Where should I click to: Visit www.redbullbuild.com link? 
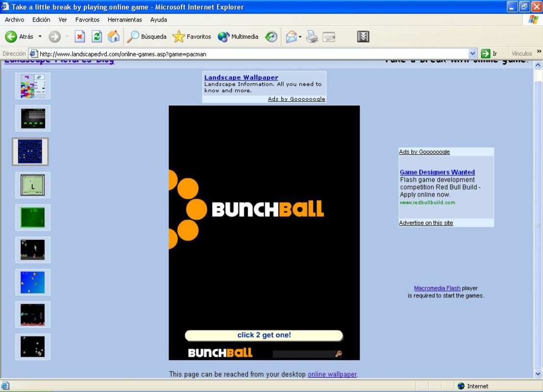[427, 202]
